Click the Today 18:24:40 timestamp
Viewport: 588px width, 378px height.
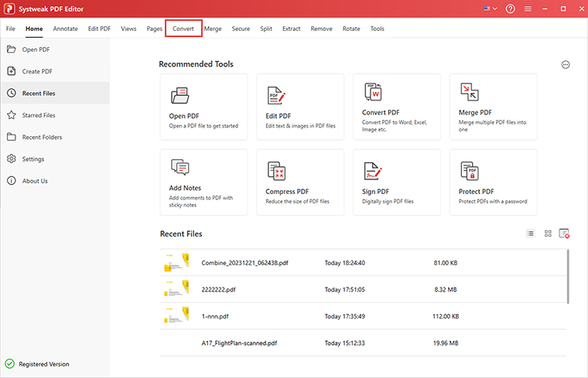point(344,263)
